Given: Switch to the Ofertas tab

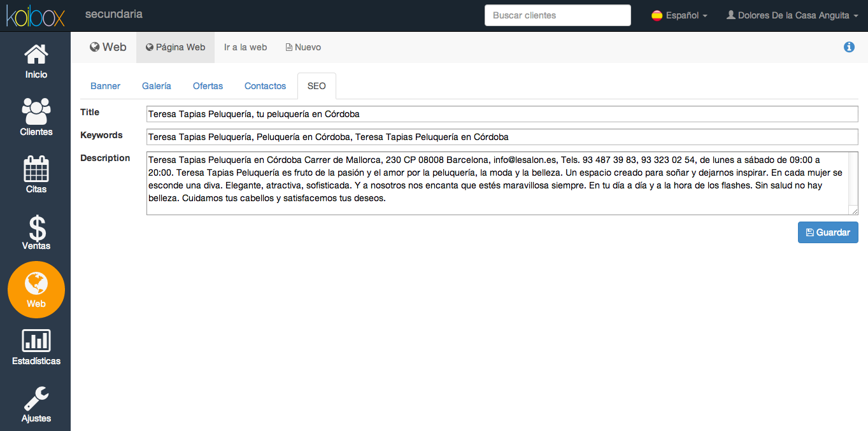Looking at the screenshot, I should click(x=208, y=86).
